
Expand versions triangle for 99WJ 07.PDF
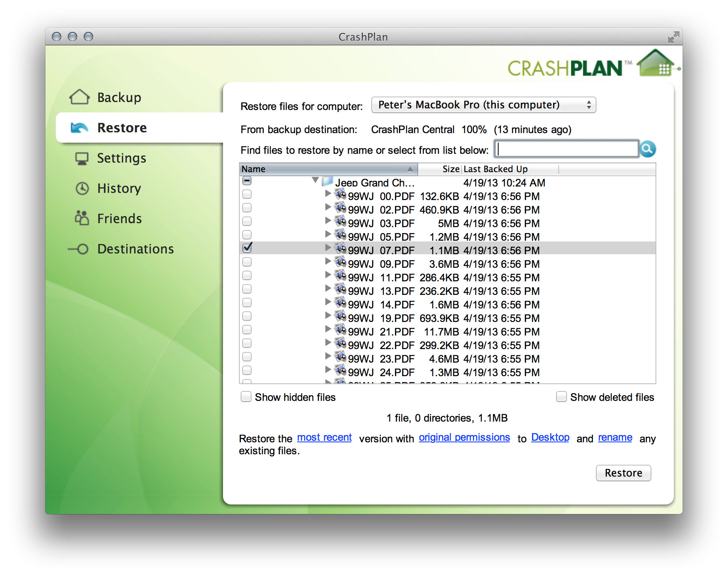(328, 248)
